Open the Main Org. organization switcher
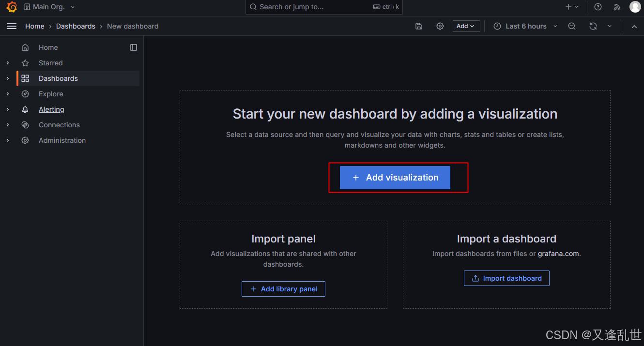 49,7
